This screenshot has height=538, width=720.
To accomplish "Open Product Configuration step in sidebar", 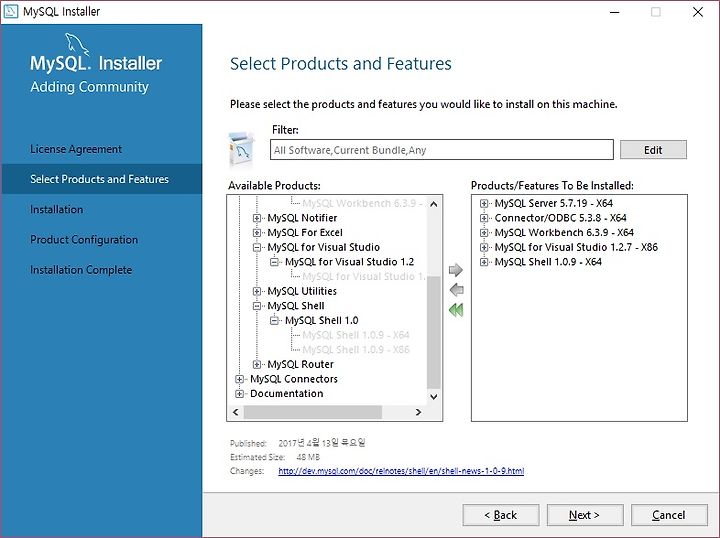I will pyautogui.click(x=84, y=240).
